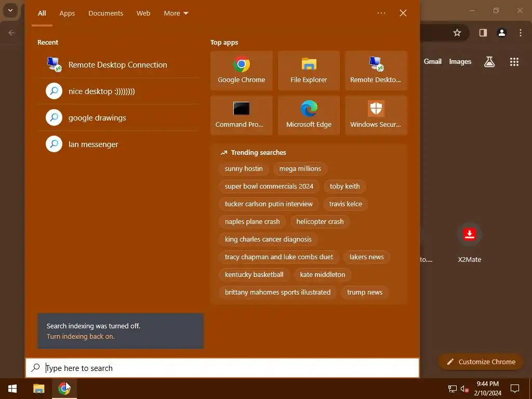Open the Google apps grid icon

514,62
